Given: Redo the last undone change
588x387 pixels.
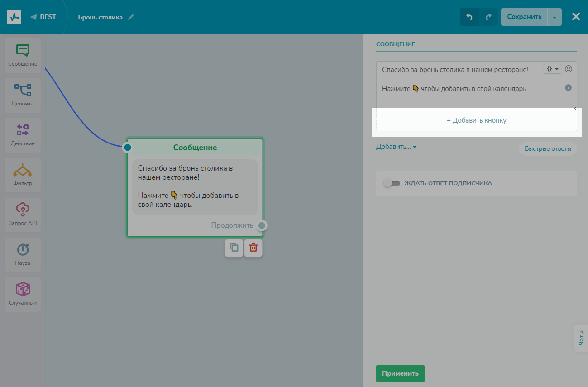Looking at the screenshot, I should (488, 17).
